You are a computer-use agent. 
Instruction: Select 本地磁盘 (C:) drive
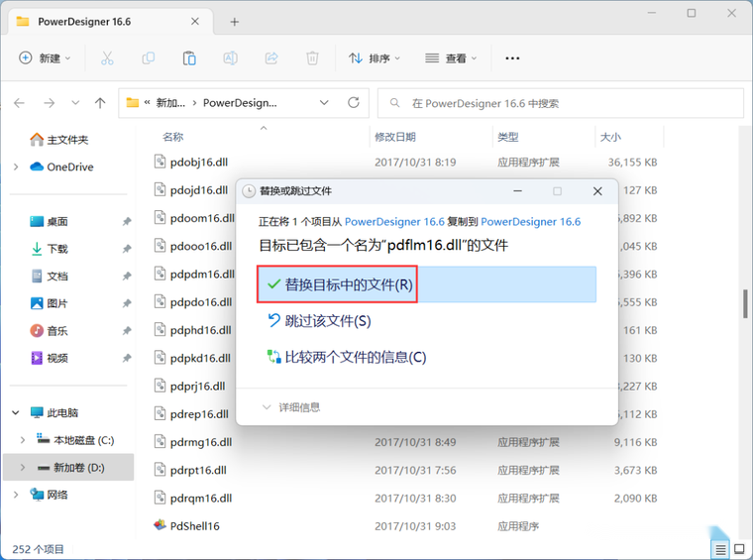pyautogui.click(x=75, y=440)
